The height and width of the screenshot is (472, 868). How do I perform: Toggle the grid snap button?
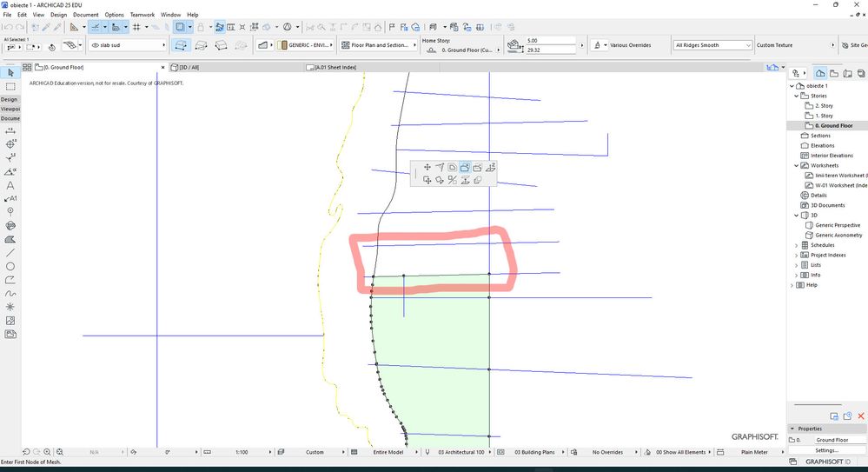(x=136, y=28)
